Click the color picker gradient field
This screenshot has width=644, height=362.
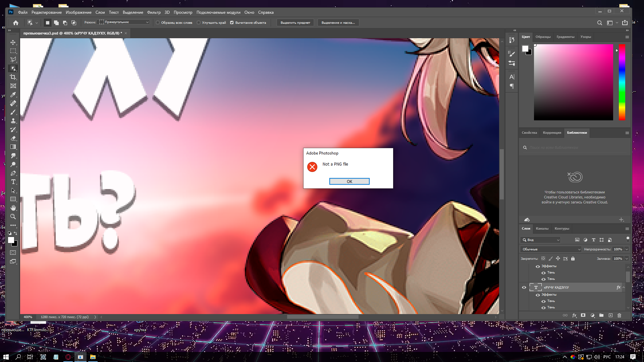pyautogui.click(x=573, y=82)
